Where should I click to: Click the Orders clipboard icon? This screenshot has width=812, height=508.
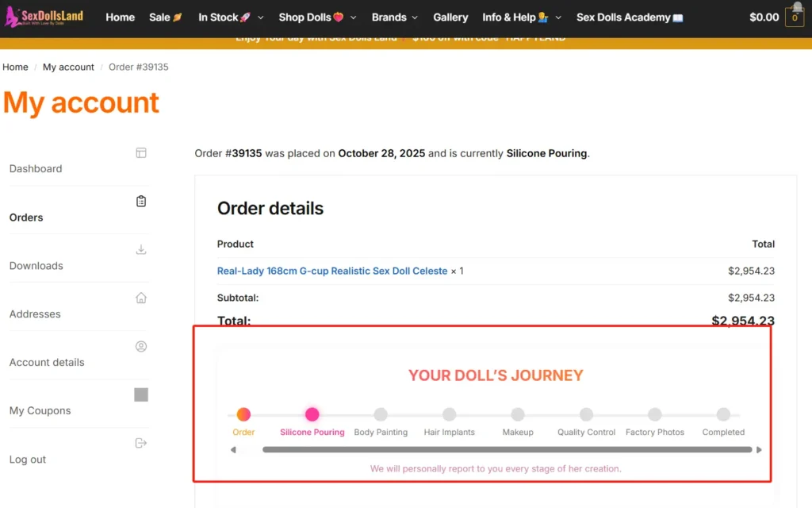tap(141, 201)
